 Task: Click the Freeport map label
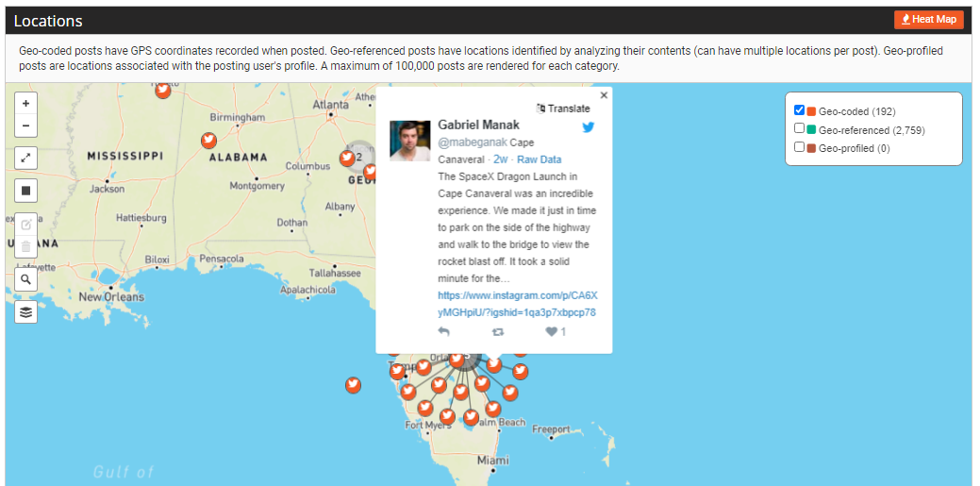point(551,429)
